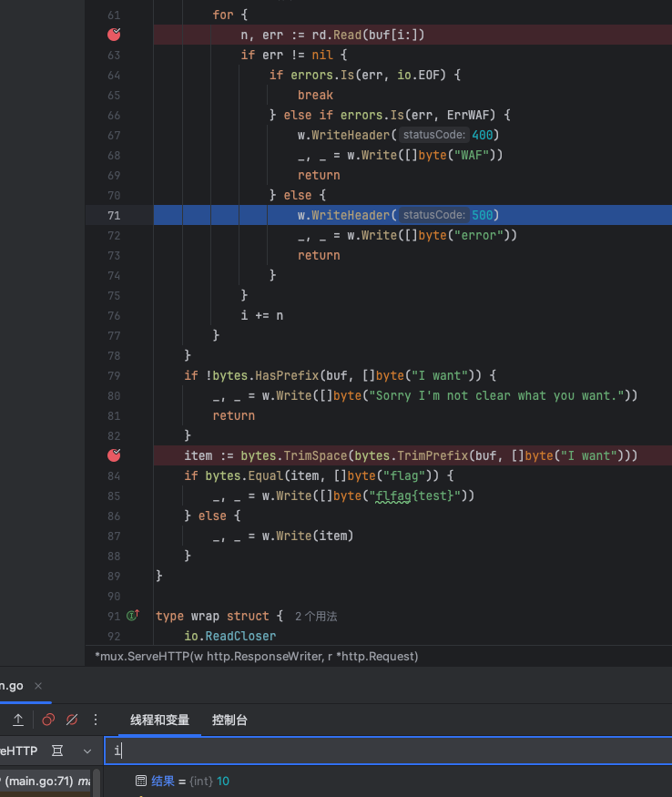Click line number 71 in the gutter
Viewport: 672px width, 797px height.
(114, 216)
